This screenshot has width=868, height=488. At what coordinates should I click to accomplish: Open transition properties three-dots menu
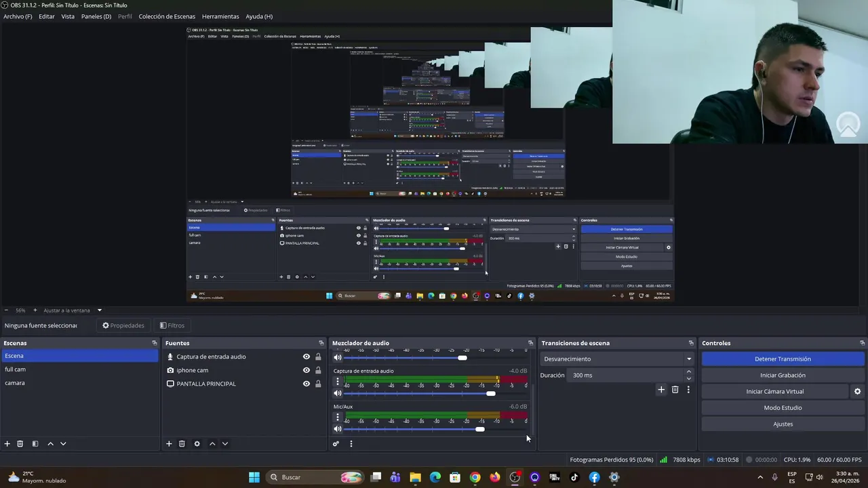[x=688, y=390]
